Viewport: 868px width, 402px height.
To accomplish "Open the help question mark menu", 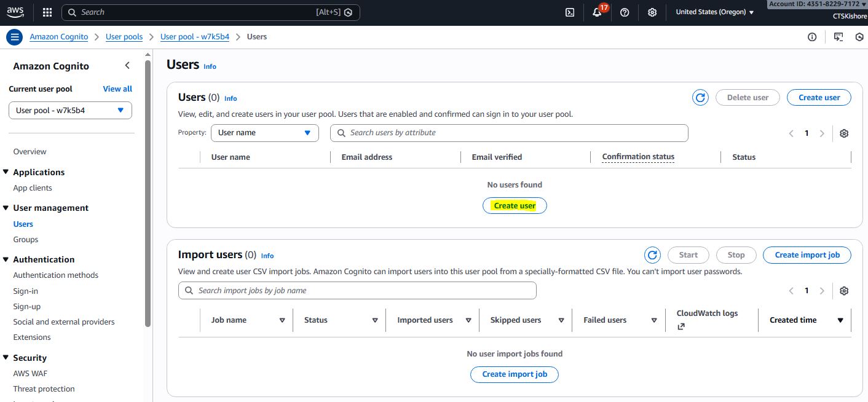I will pyautogui.click(x=625, y=12).
